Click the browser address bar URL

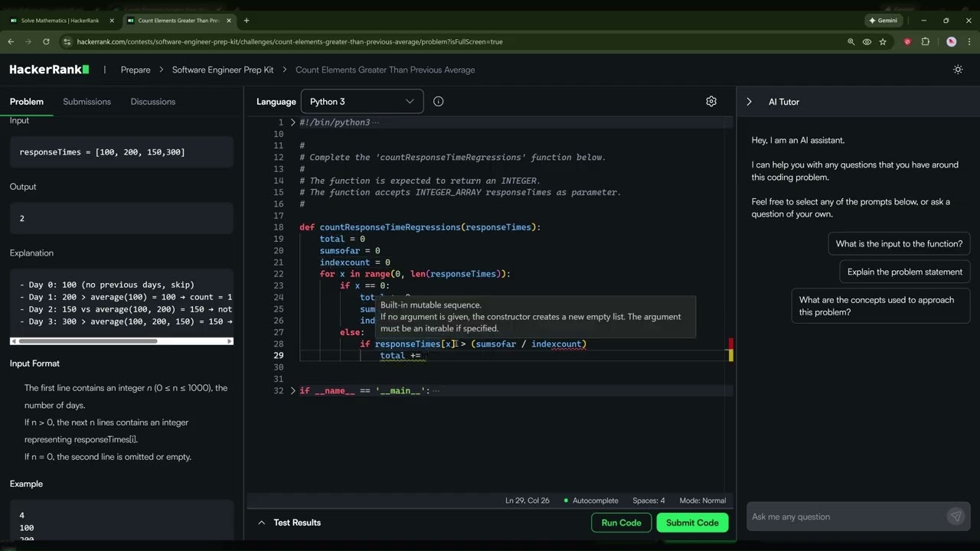(289, 42)
